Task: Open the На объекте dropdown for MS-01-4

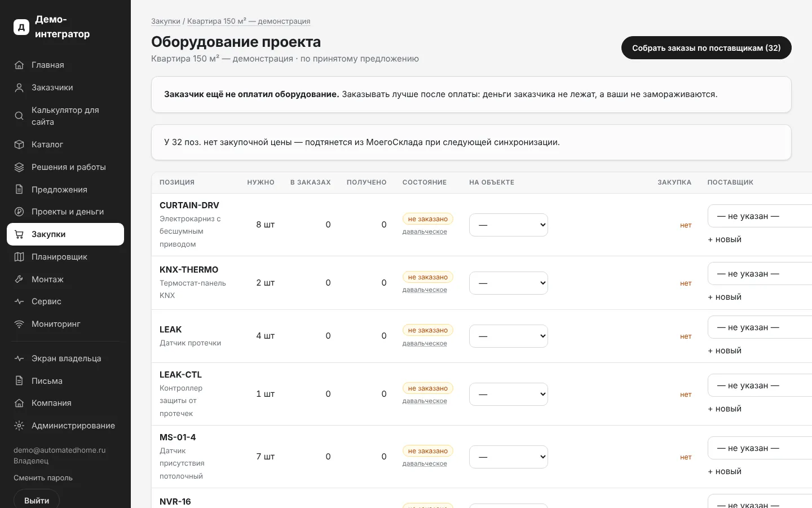Action: (509, 457)
